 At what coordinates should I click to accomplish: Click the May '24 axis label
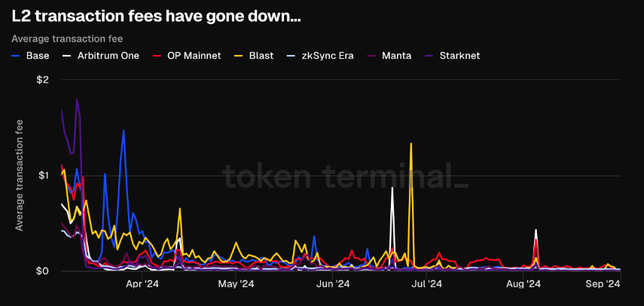237,284
